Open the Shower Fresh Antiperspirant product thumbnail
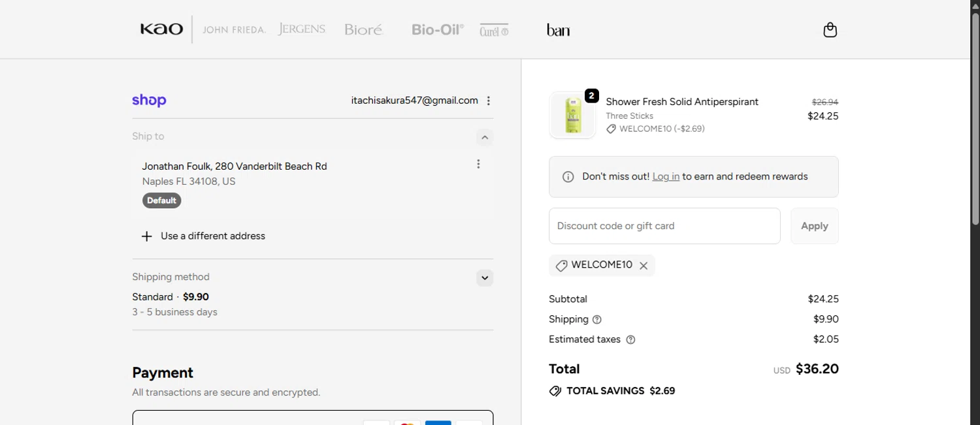 click(x=573, y=115)
